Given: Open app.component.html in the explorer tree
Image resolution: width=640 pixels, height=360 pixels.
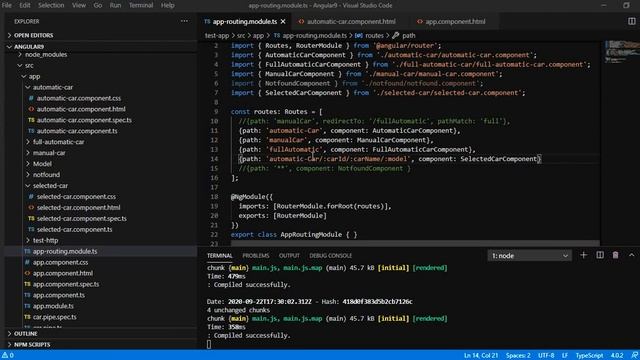Looking at the screenshot, I should pos(63,273).
